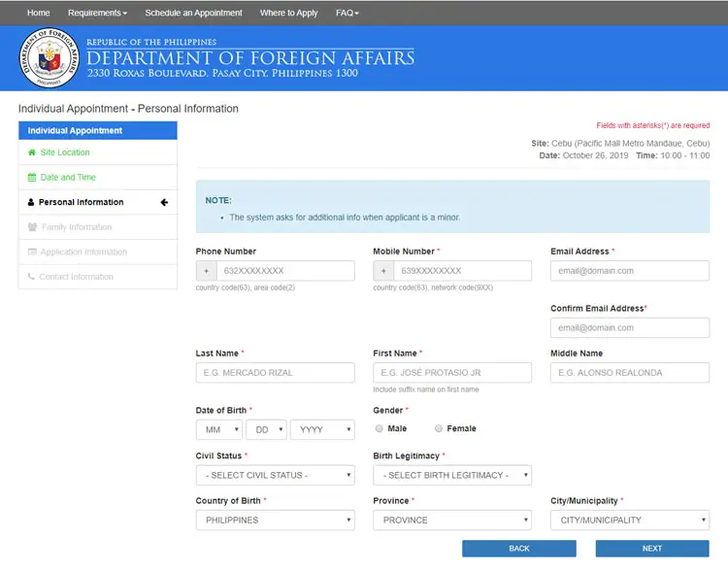Go to Home in the top navbar
Image resolution: width=728 pixels, height=572 pixels.
click(x=39, y=13)
